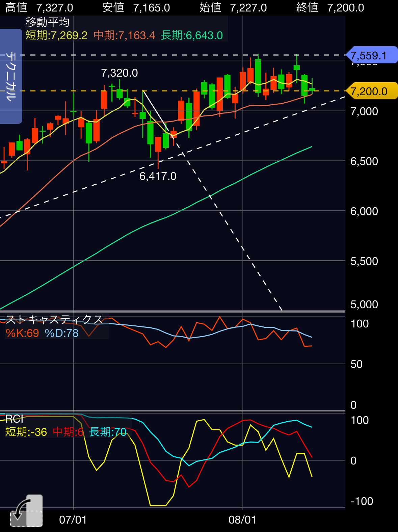Open the テクニカル side tab
398x532 pixels.
click(11, 76)
